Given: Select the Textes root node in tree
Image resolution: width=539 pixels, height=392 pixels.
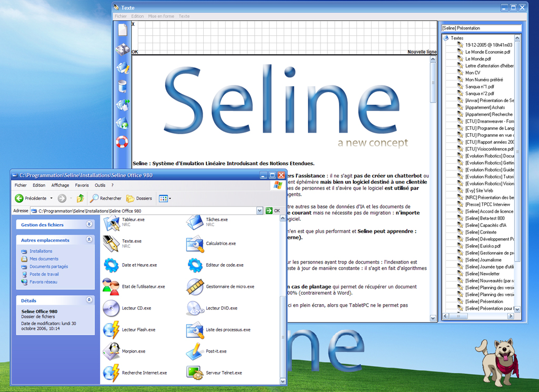Looking at the screenshot, I should [x=457, y=38].
